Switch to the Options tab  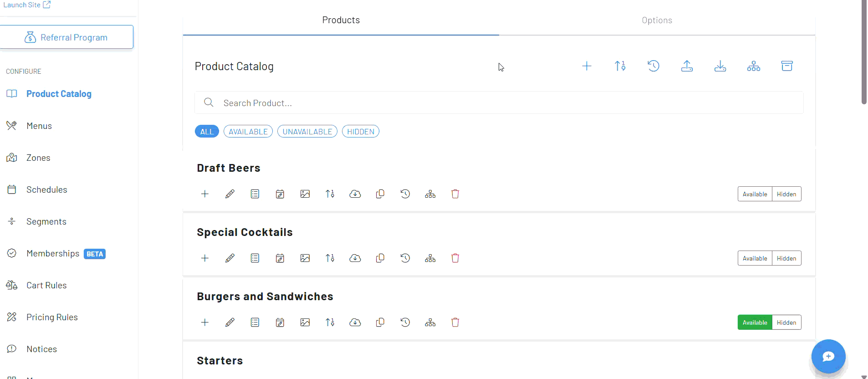[x=657, y=20]
